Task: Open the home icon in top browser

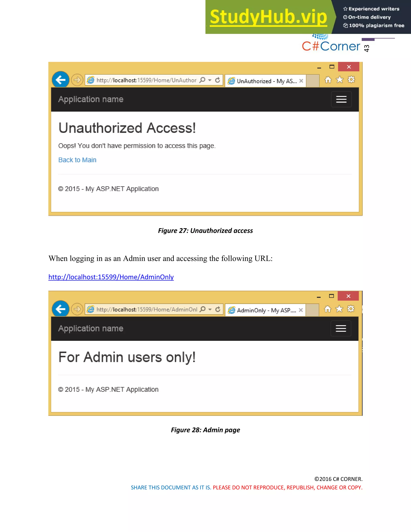Action: point(328,80)
